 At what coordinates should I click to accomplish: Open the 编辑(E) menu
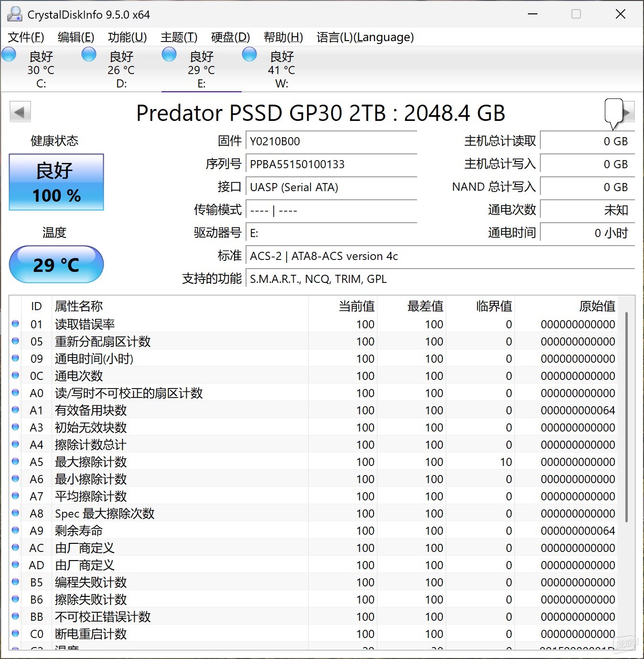[x=76, y=37]
